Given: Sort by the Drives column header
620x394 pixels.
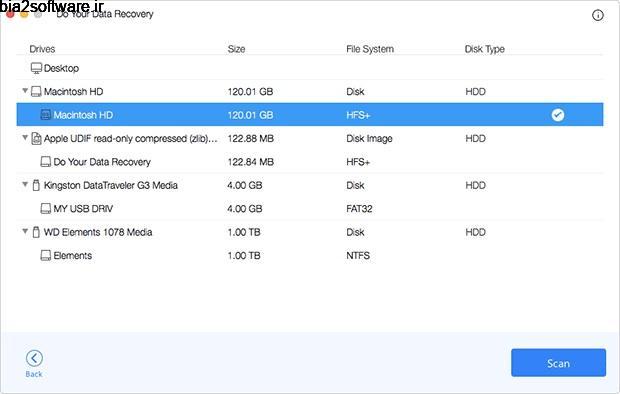Looking at the screenshot, I should (42, 49).
